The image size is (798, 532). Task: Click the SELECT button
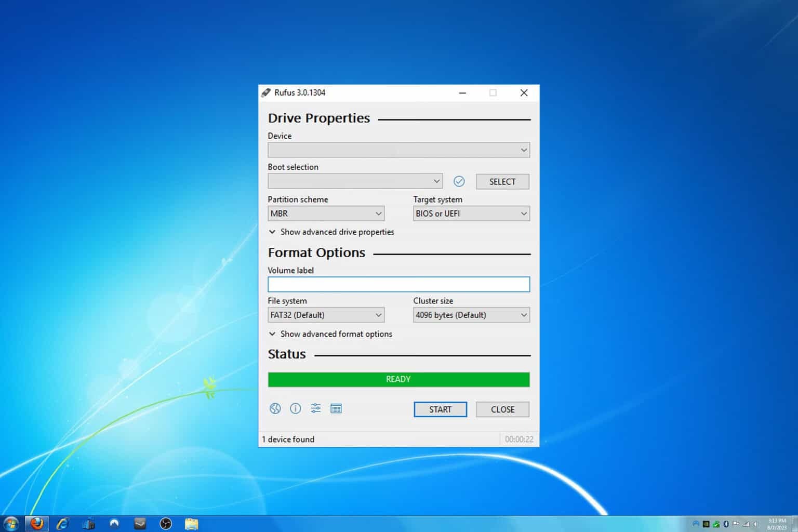(x=502, y=181)
